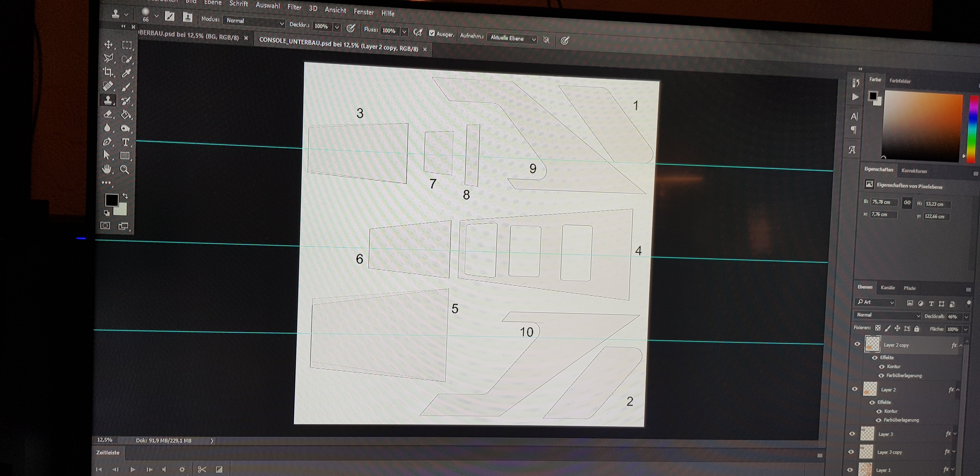The height and width of the screenshot is (476, 980).
Task: Hide the Layer 2 copy layer
Action: [x=857, y=344]
